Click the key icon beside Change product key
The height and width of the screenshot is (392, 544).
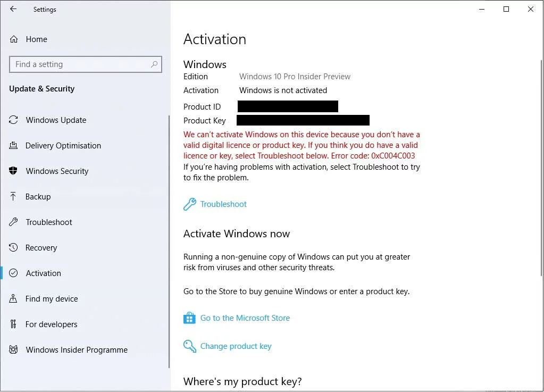pyautogui.click(x=189, y=346)
